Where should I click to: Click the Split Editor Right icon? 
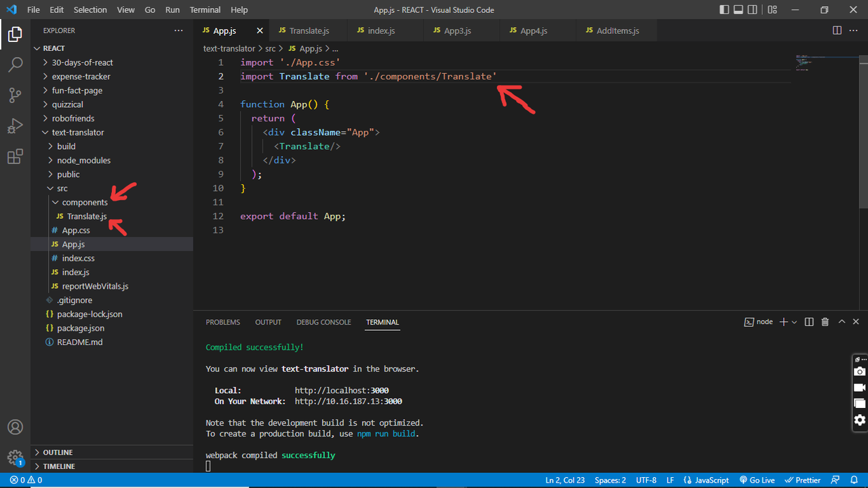coord(837,30)
